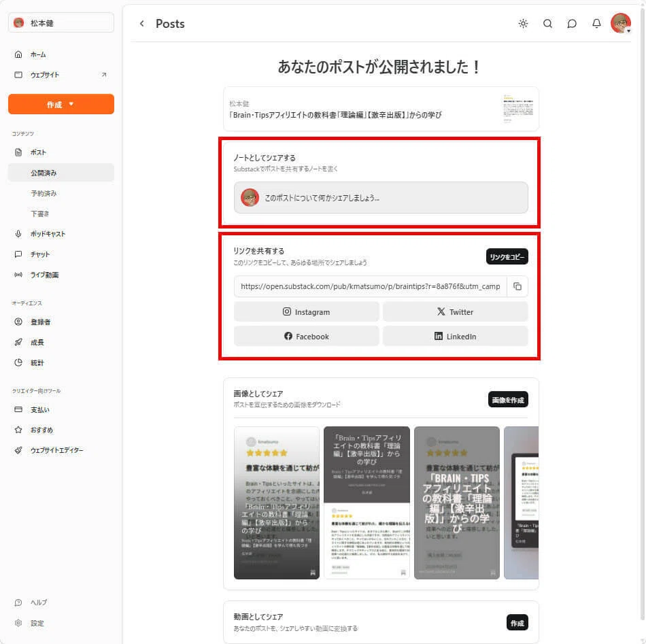The width and height of the screenshot is (646, 644).
Task: Open ウェブサイト in the sidebar
Action: pyautogui.click(x=61, y=75)
